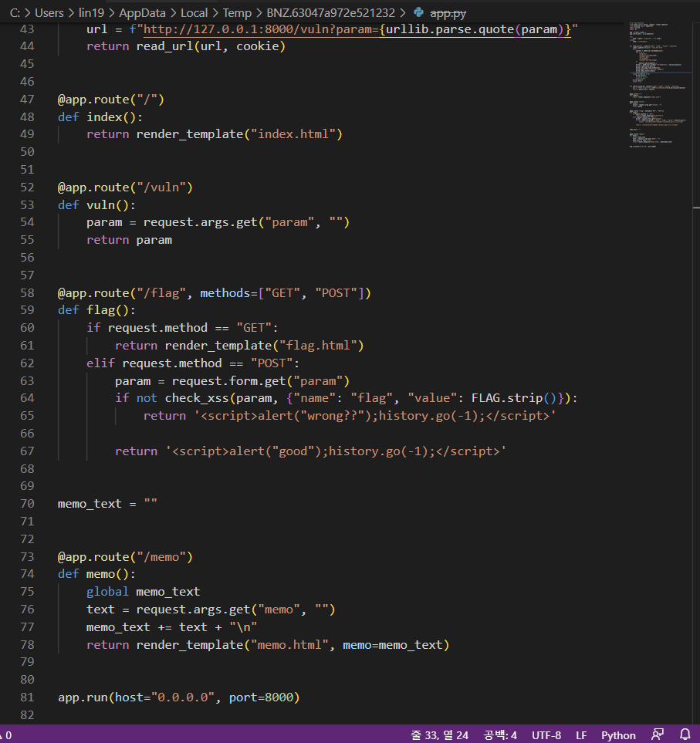Screen dimensions: 700x743
Task: Change indentation setting 공백: 4
Action: click(x=500, y=735)
